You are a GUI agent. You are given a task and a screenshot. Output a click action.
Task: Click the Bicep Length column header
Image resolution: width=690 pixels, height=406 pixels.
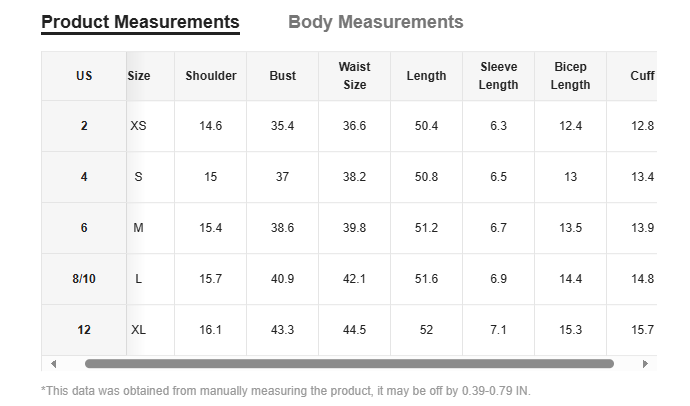tap(570, 76)
